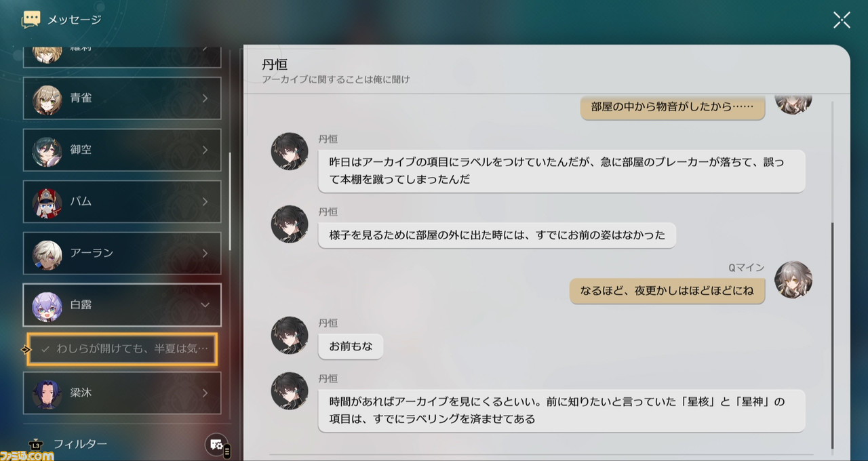Open the filter settings icon next to フィルター
This screenshot has width=868, height=461.
[217, 445]
